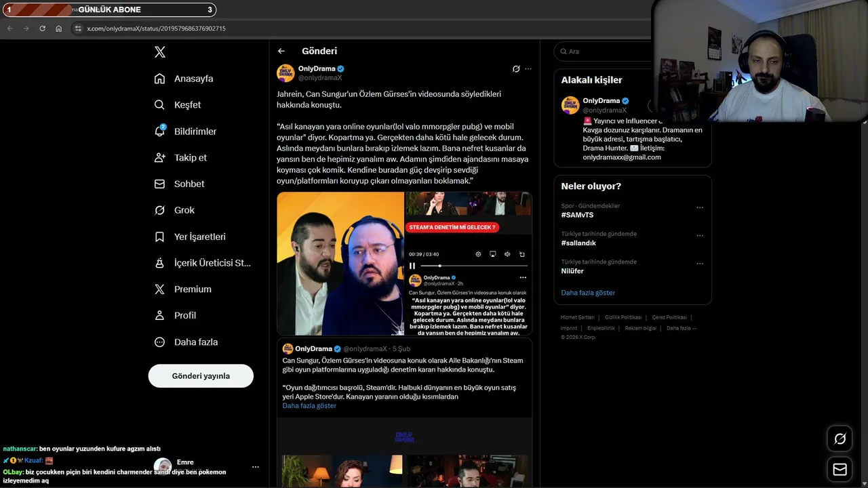Open the Premium page
The image size is (868, 488).
(x=182, y=289)
